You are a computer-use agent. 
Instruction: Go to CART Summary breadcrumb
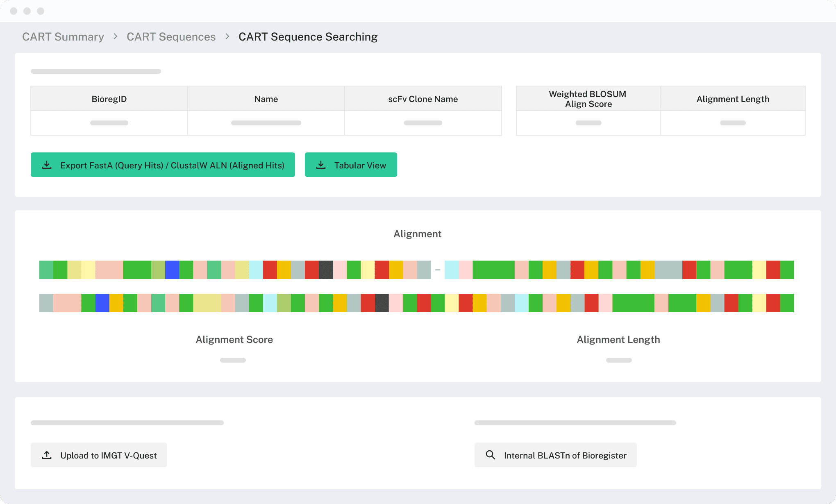point(63,37)
